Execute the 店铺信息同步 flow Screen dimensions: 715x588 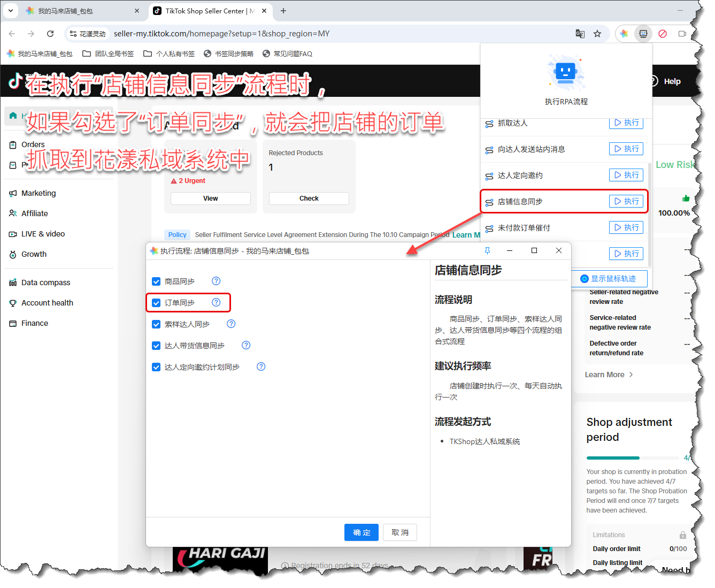pos(626,201)
